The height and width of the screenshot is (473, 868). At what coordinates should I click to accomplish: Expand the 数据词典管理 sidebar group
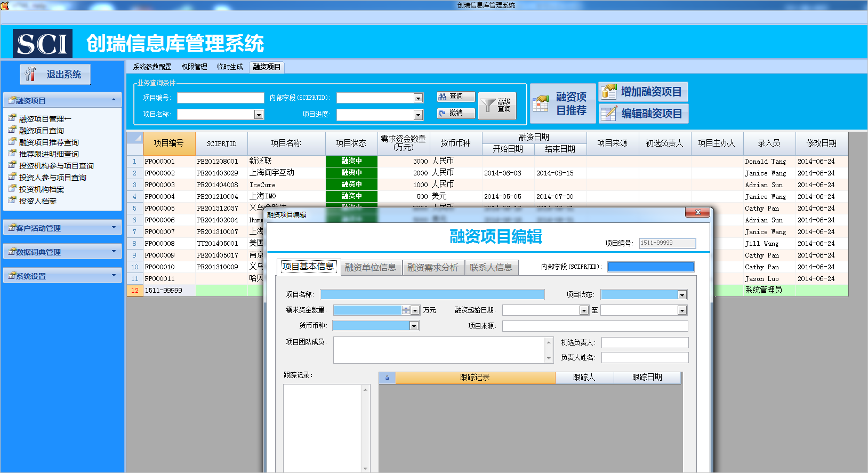(x=114, y=251)
